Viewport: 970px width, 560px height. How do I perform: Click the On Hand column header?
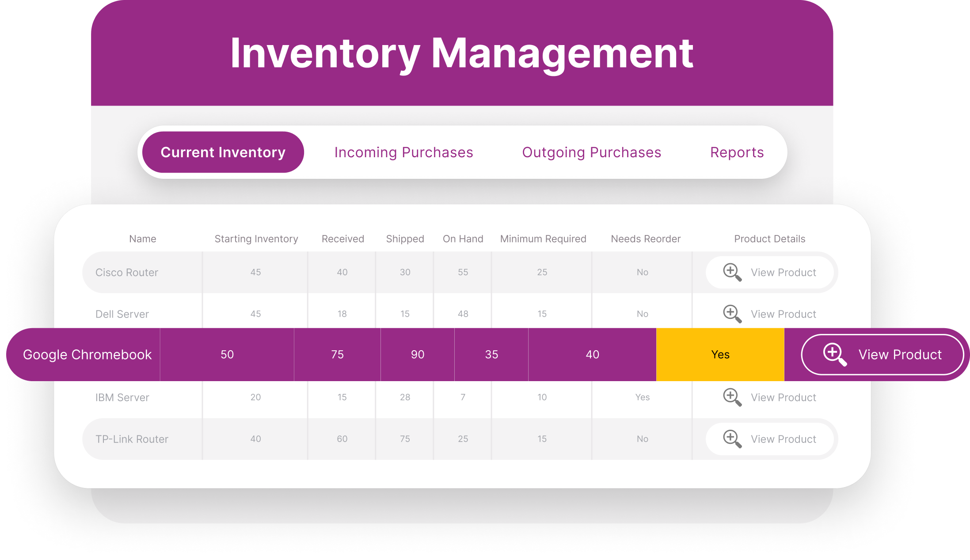click(x=463, y=239)
